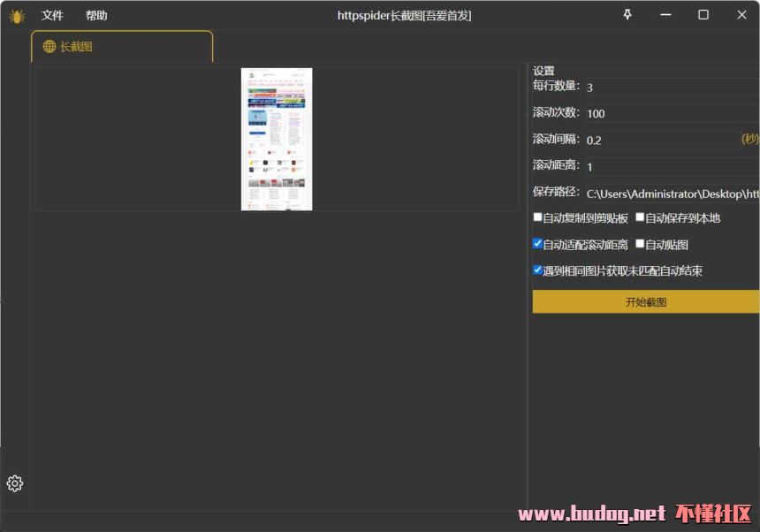760x532 pixels.
Task: Enable 自动贴图 checkbox
Action: pos(639,244)
